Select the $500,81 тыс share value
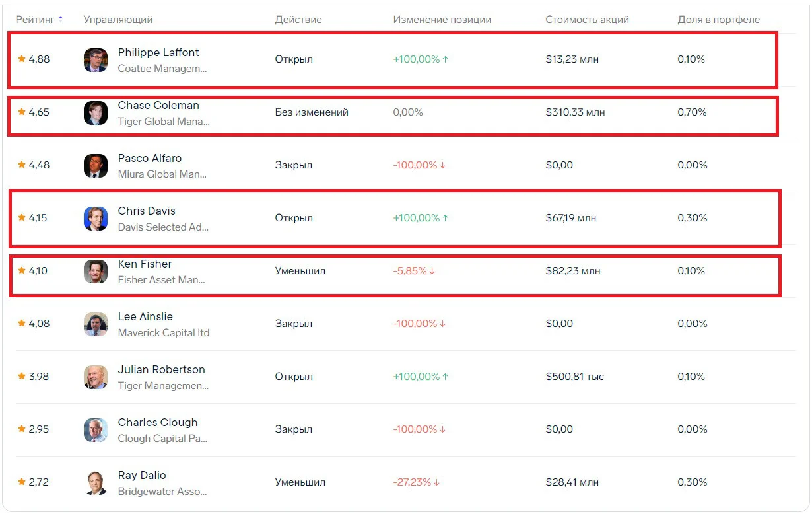The height and width of the screenshot is (514, 812). 575,377
